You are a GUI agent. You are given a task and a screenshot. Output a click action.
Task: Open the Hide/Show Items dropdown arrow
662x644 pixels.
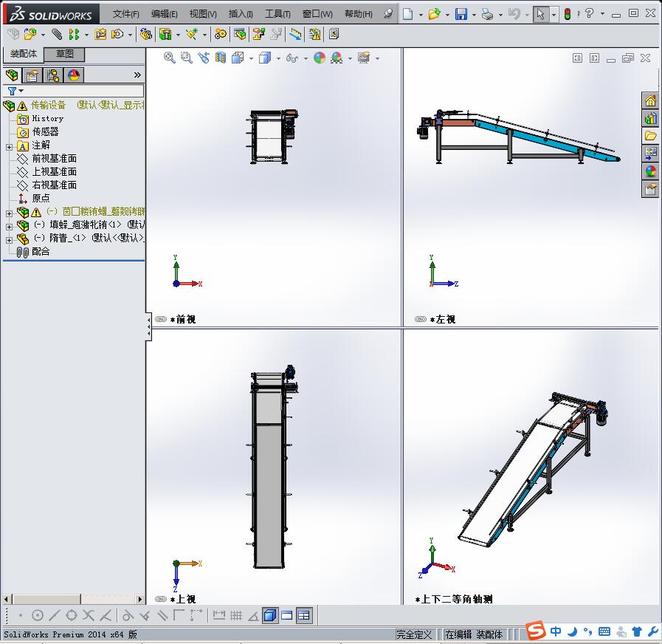(306, 59)
